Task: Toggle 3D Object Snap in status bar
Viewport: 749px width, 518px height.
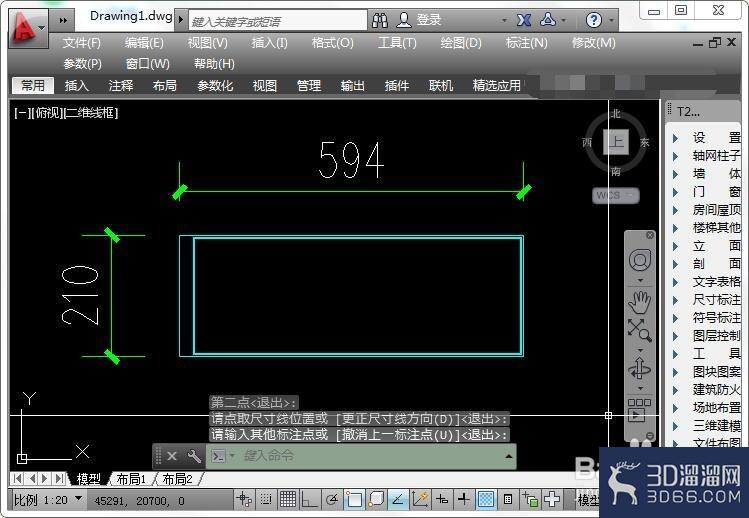Action: (376, 499)
